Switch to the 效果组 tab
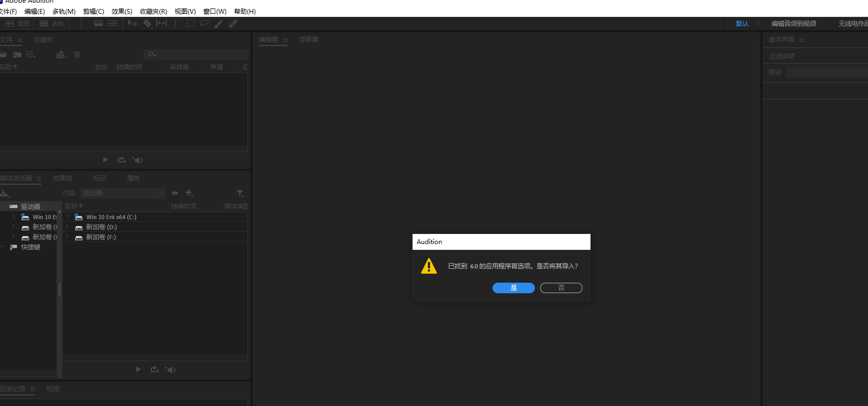The image size is (868, 406). click(62, 178)
